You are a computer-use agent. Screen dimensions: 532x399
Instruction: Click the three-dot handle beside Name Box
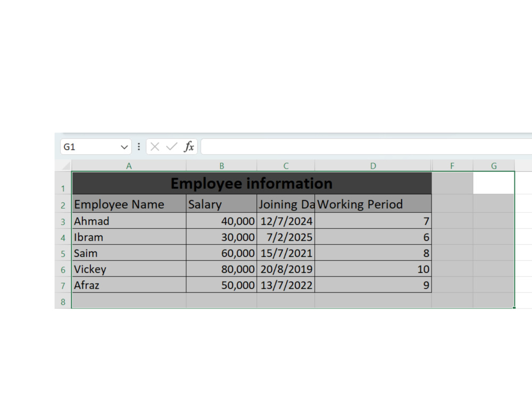139,147
